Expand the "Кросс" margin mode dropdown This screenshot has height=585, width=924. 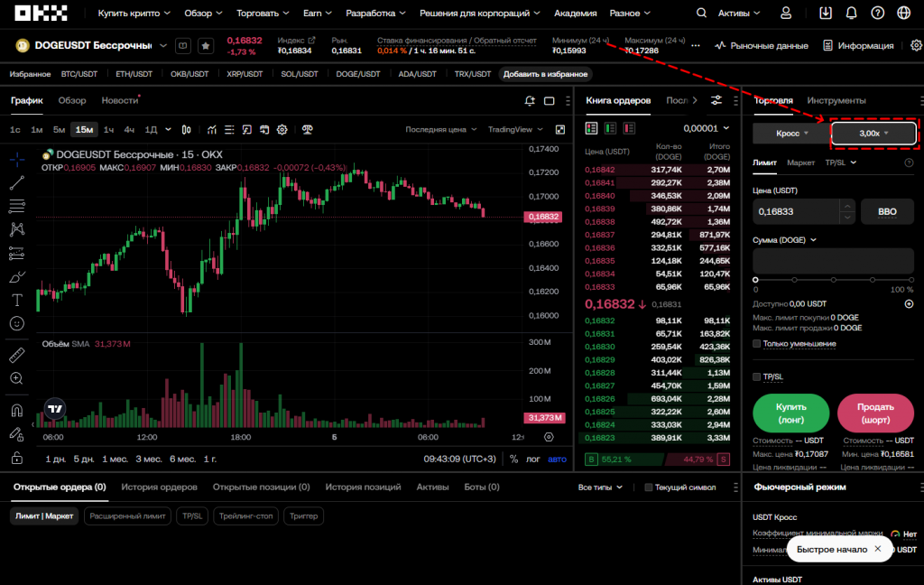click(x=790, y=134)
